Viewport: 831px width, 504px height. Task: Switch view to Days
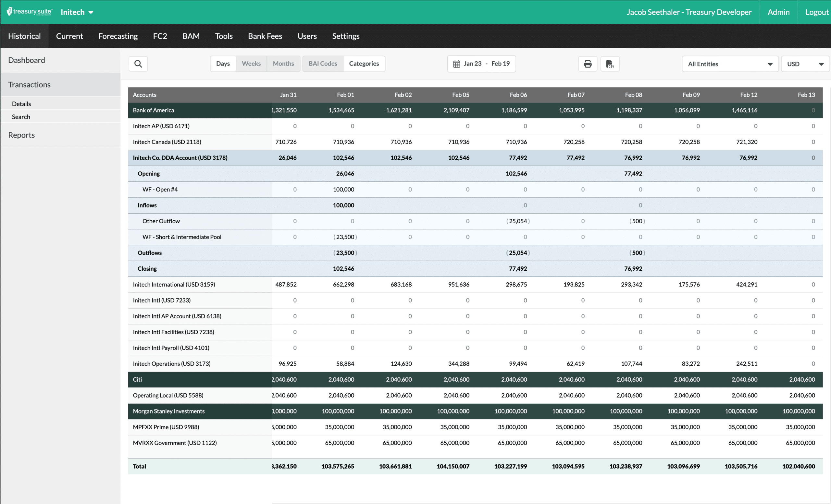(x=223, y=64)
